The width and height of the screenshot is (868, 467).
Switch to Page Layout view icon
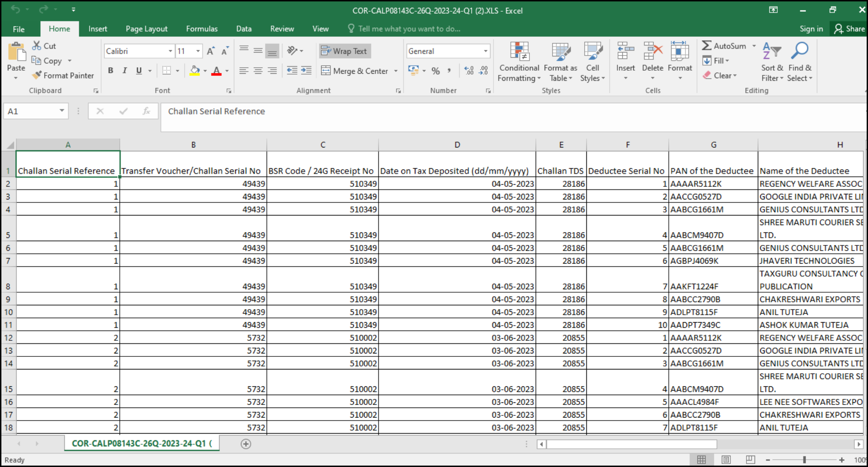pyautogui.click(x=726, y=460)
